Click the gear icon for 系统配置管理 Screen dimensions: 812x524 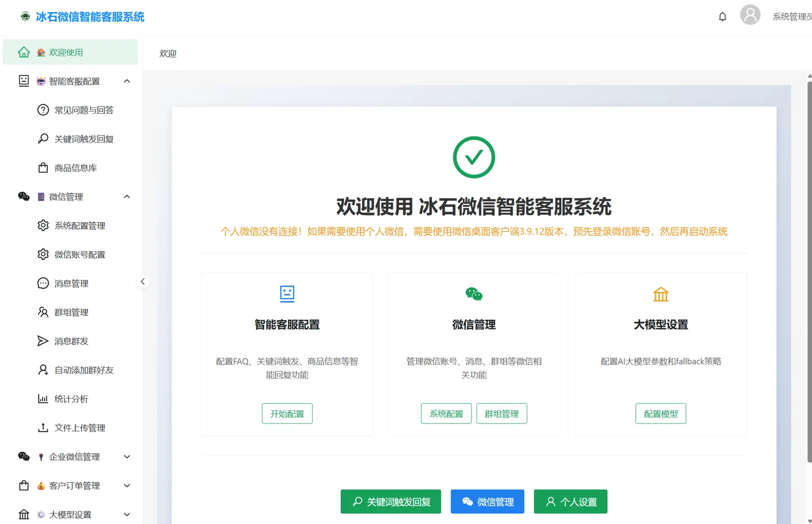[x=43, y=226]
